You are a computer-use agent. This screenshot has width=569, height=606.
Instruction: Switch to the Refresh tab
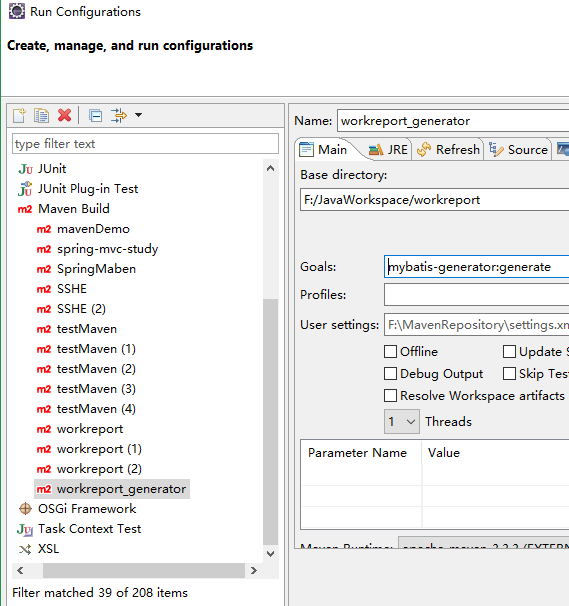[x=448, y=150]
